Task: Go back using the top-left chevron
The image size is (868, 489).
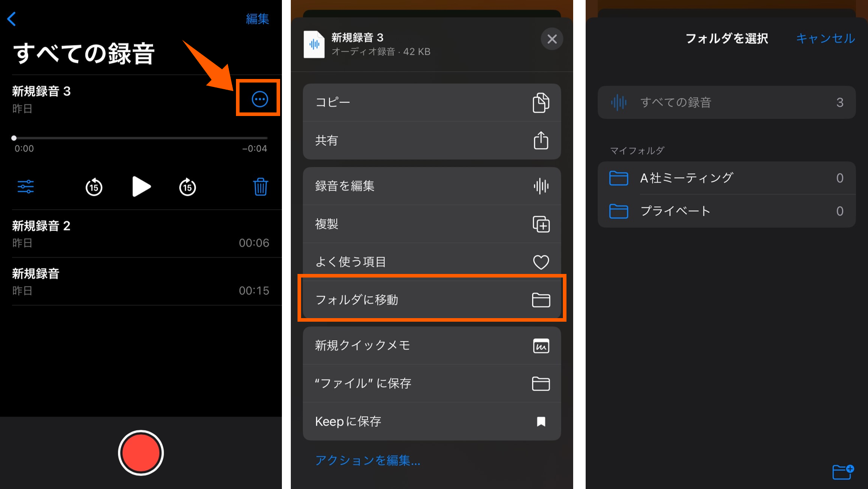Action: pos(12,19)
